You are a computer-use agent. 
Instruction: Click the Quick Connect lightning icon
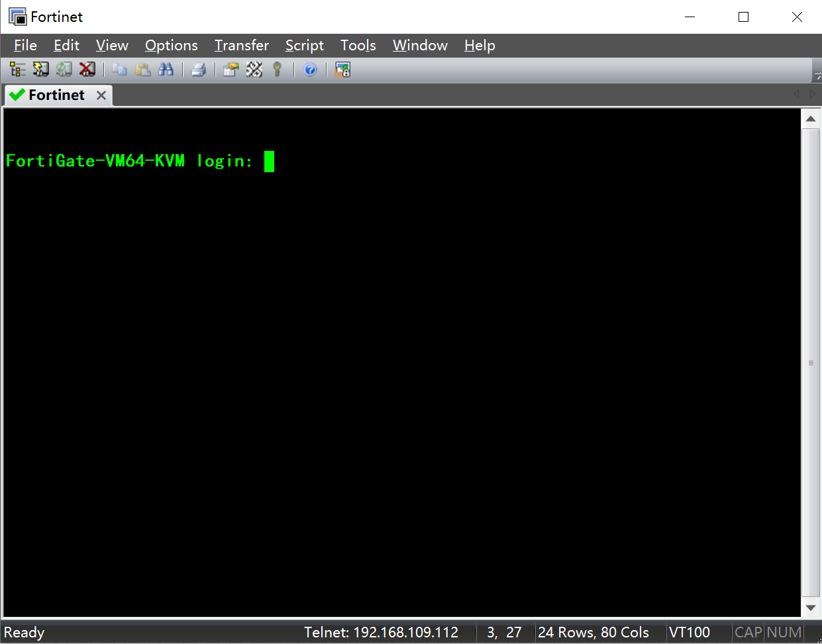pos(41,69)
